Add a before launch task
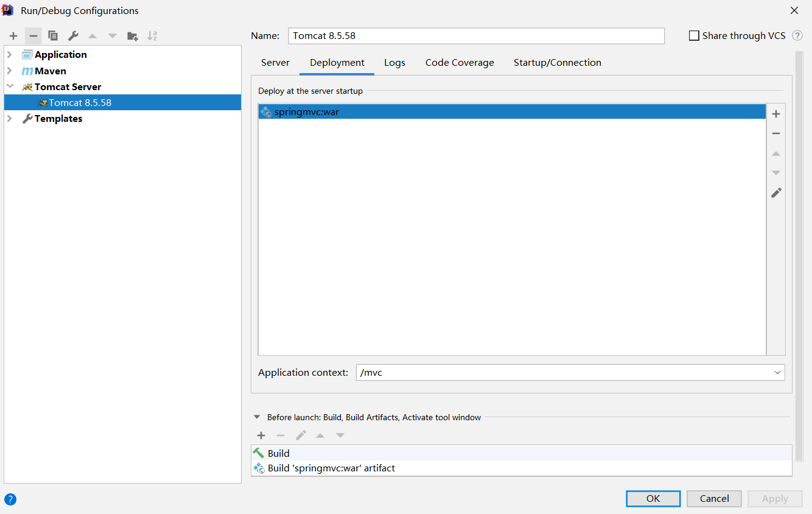The height and width of the screenshot is (514, 812). coord(261,435)
